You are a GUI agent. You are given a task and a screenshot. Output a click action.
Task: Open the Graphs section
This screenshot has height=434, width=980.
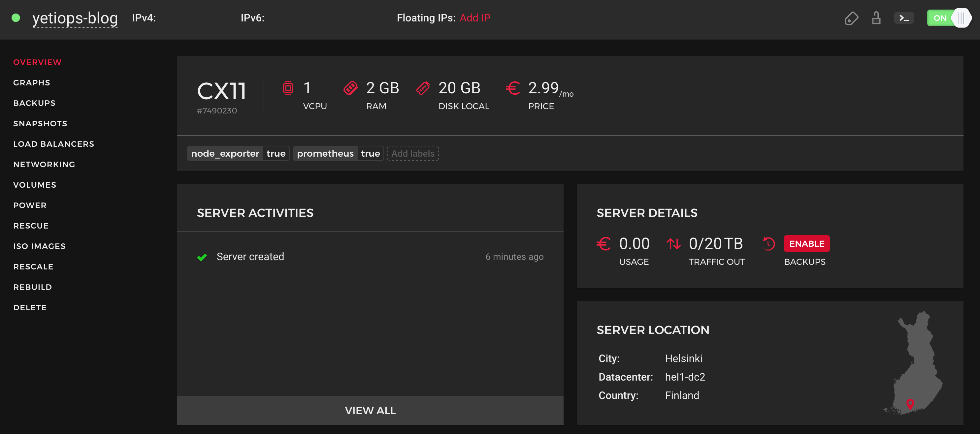point(32,82)
